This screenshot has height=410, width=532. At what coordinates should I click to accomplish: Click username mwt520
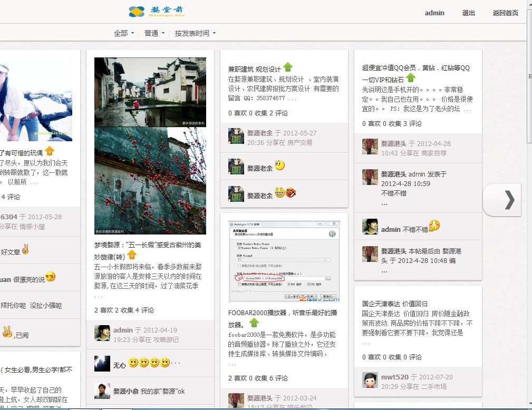(x=394, y=377)
